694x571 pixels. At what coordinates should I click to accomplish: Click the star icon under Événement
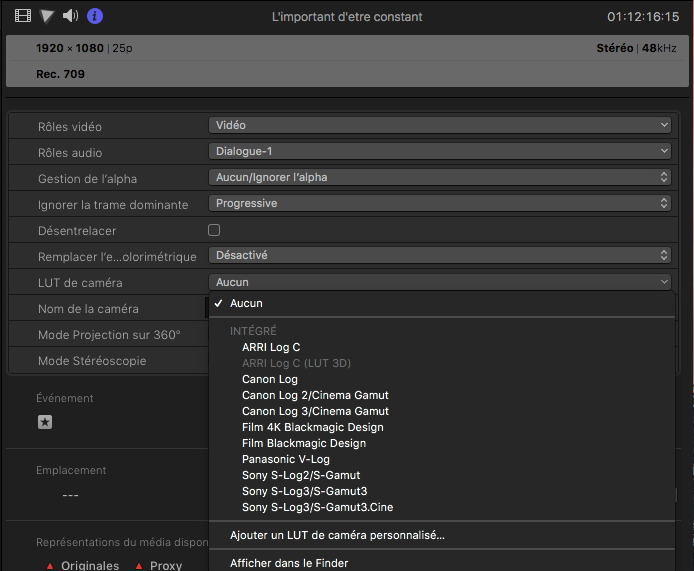click(45, 422)
